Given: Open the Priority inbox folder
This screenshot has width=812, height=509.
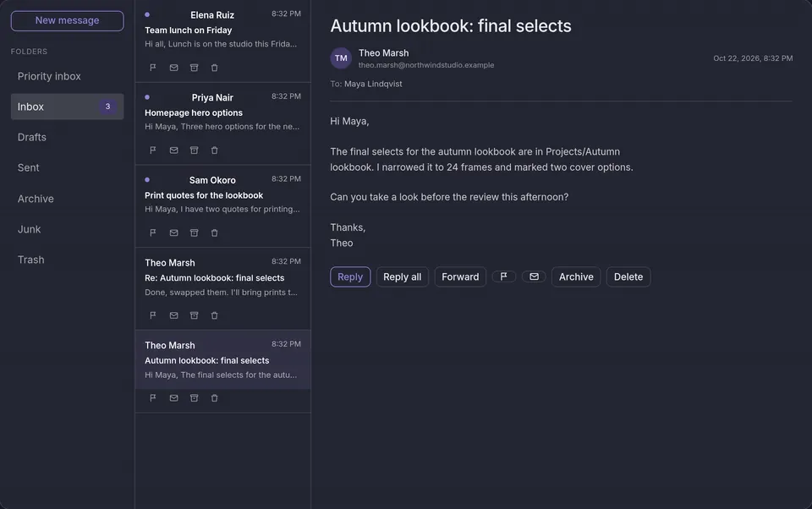Looking at the screenshot, I should [68, 76].
